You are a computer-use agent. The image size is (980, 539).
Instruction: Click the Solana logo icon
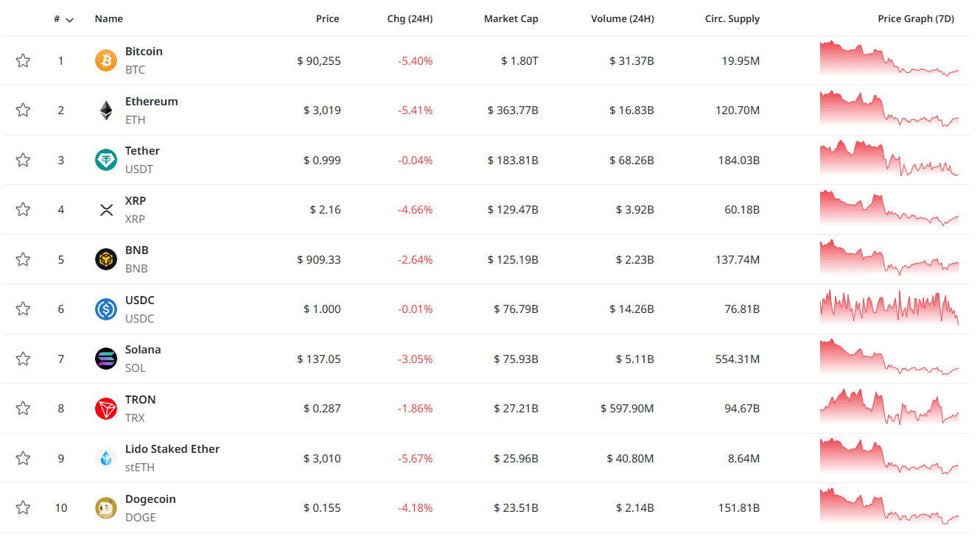pos(106,359)
